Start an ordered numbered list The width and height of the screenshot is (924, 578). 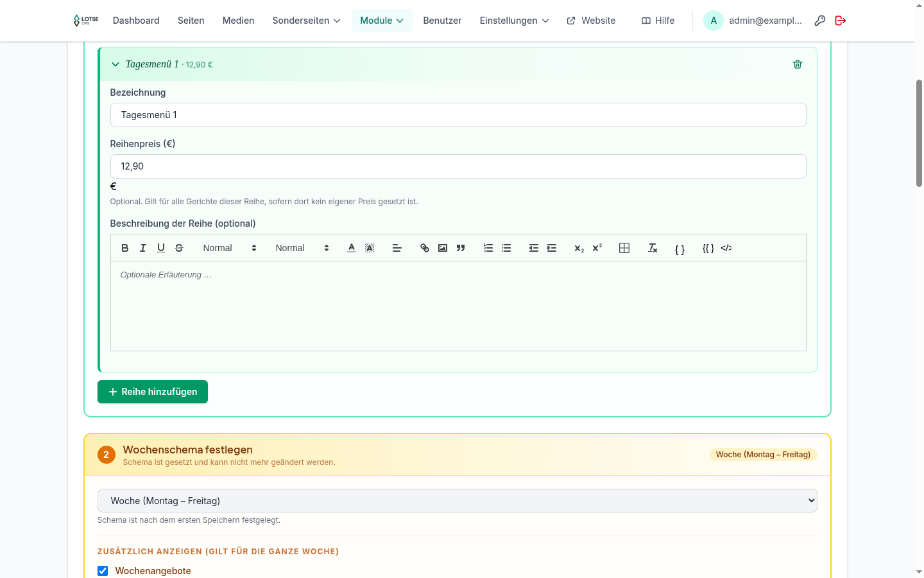pos(488,248)
